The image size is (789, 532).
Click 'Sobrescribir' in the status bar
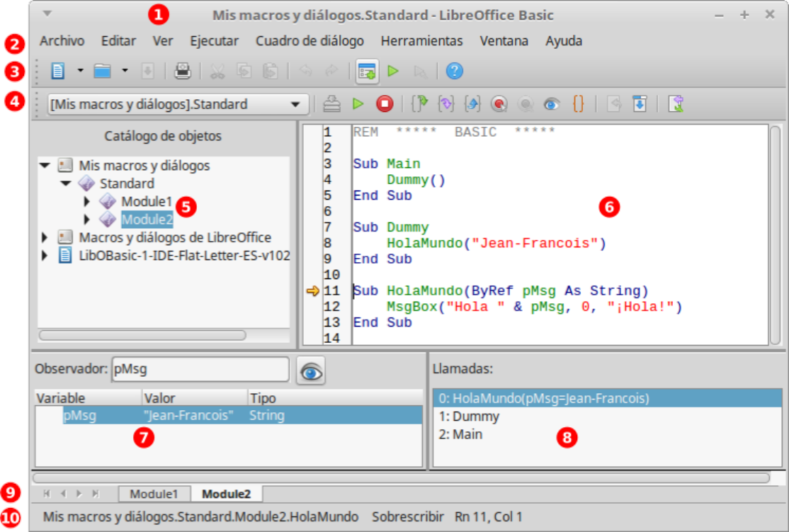coord(408,517)
